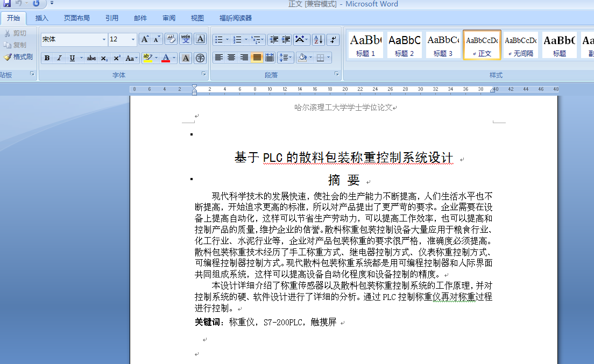
Task: Open the highlight color dropdown arrow
Action: pos(157,58)
